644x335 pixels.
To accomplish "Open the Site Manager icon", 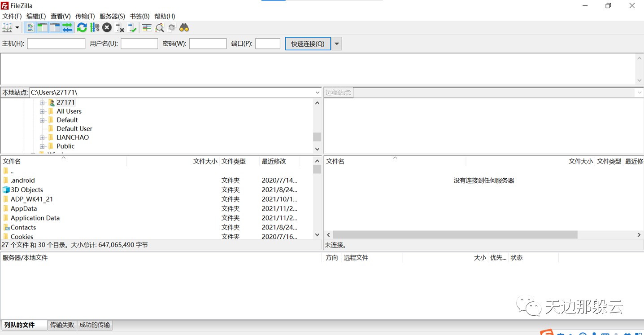I will tap(7, 28).
